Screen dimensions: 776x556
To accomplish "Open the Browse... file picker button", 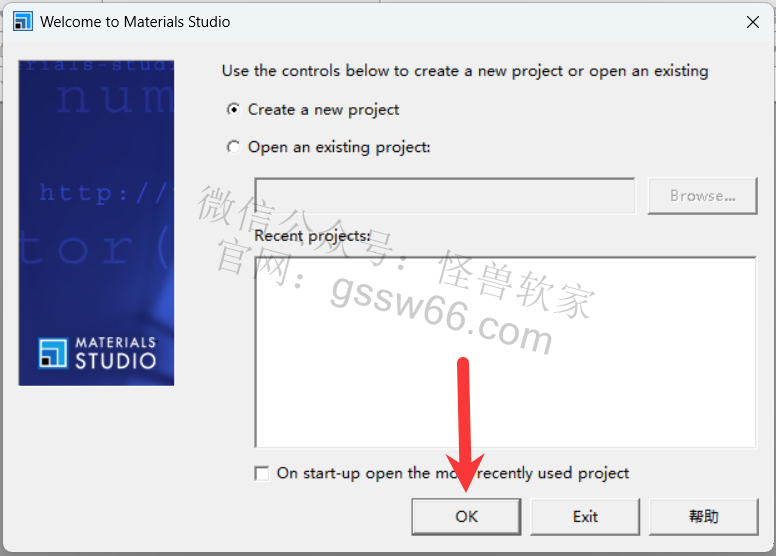I will 702,196.
